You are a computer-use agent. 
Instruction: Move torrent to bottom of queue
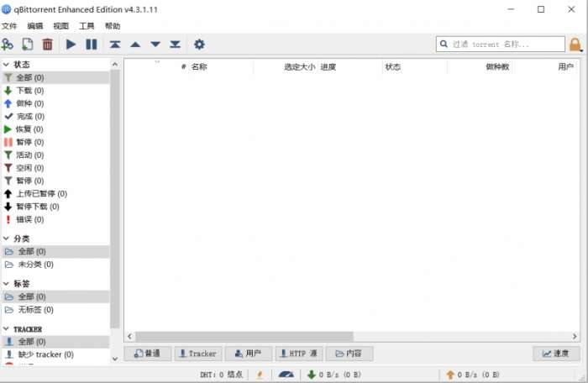click(x=175, y=45)
